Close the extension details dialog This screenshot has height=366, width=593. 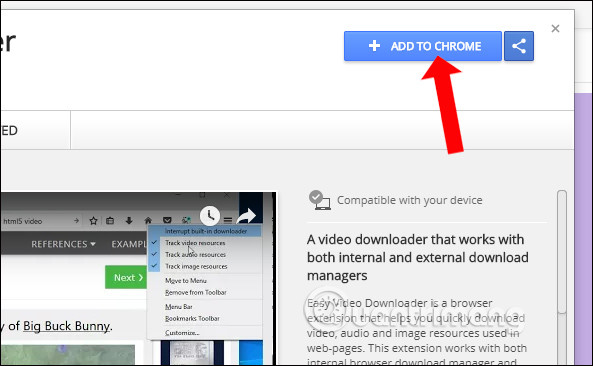(555, 28)
